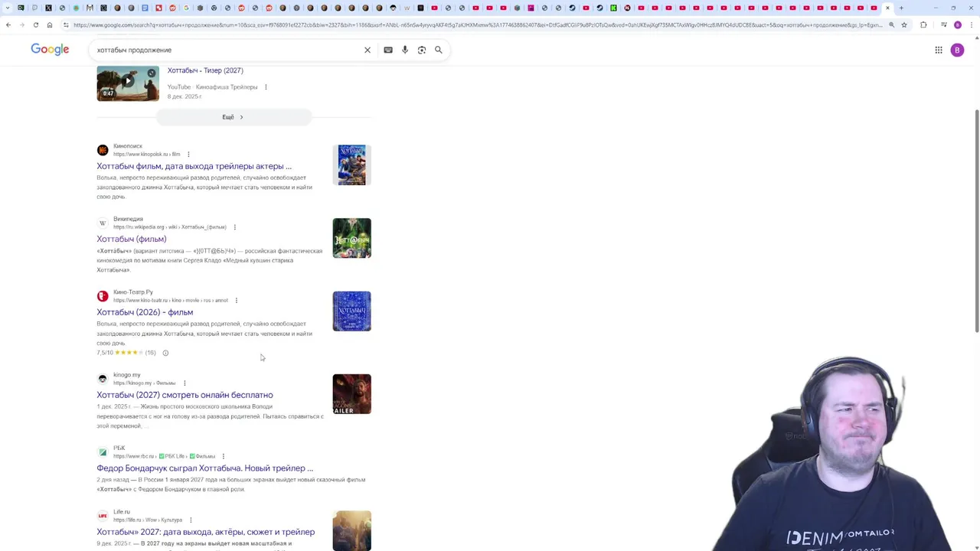Open the Chrome extensions puzzle icon
Viewport: 980px width, 551px height.
click(923, 24)
